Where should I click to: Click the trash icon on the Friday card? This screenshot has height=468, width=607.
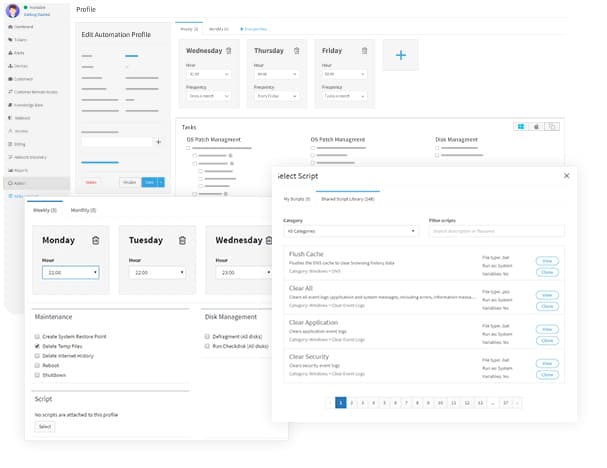tap(365, 50)
